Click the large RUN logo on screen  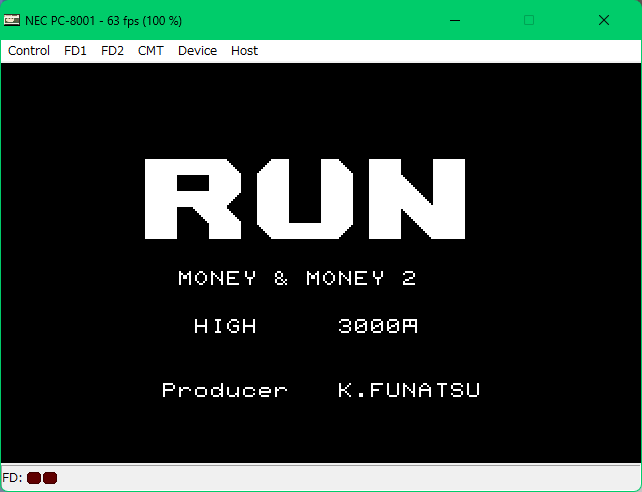pyautogui.click(x=305, y=199)
